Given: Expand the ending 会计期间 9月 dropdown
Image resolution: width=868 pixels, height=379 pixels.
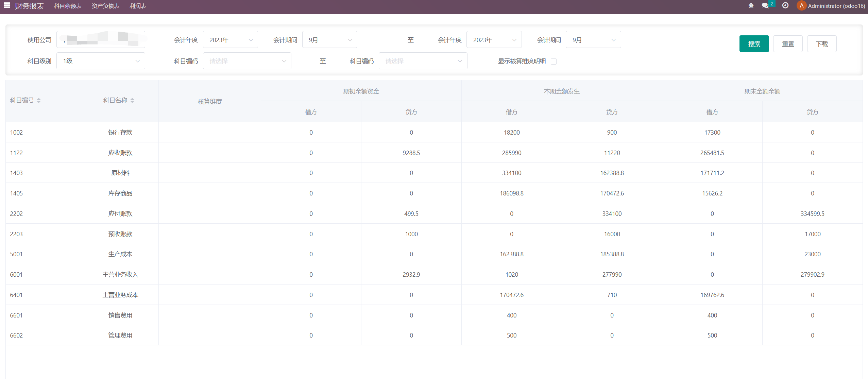Looking at the screenshot, I should click(x=593, y=39).
